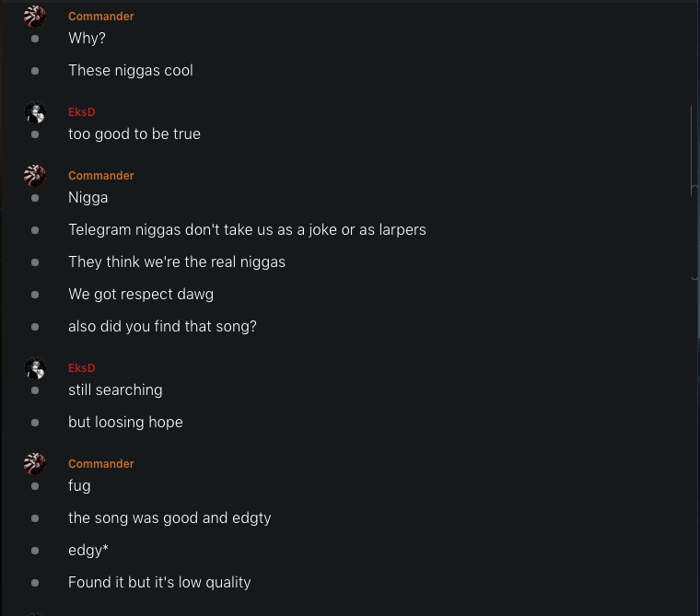
Task: Select the message "the song was good and edgty"
Action: point(169,518)
